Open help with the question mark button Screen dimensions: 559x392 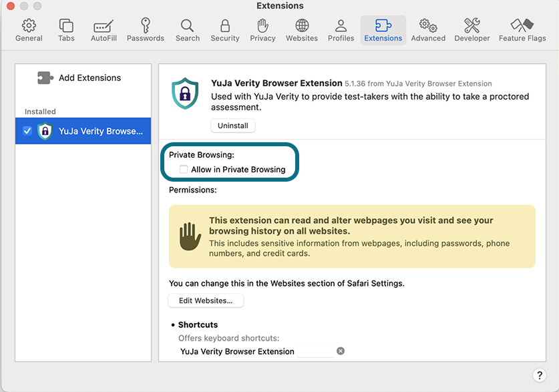coord(540,375)
